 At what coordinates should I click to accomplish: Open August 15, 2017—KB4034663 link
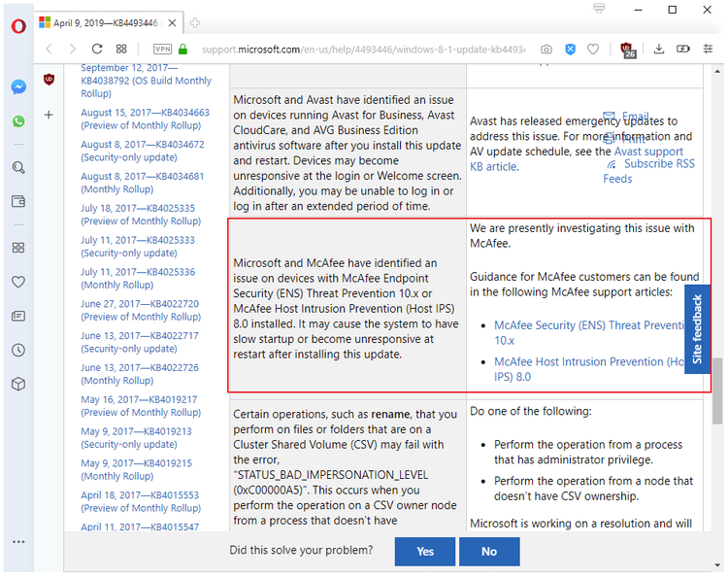pos(146,119)
